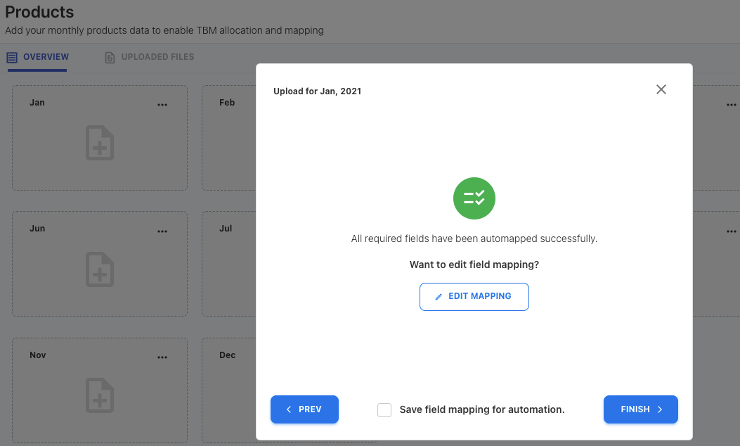The height and width of the screenshot is (446, 740).
Task: Go back with the Prev button
Action: [304, 410]
